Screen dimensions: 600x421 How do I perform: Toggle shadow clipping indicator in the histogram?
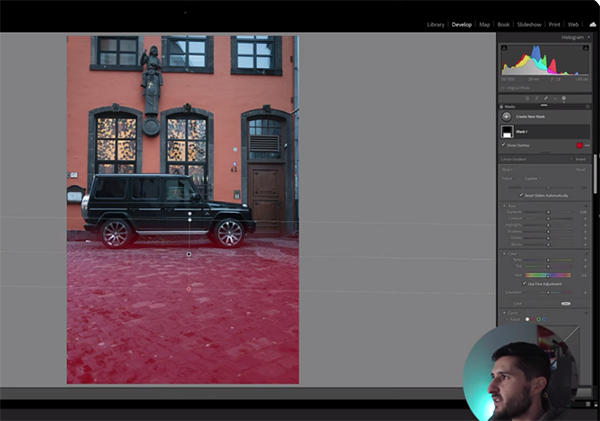pyautogui.click(x=504, y=48)
